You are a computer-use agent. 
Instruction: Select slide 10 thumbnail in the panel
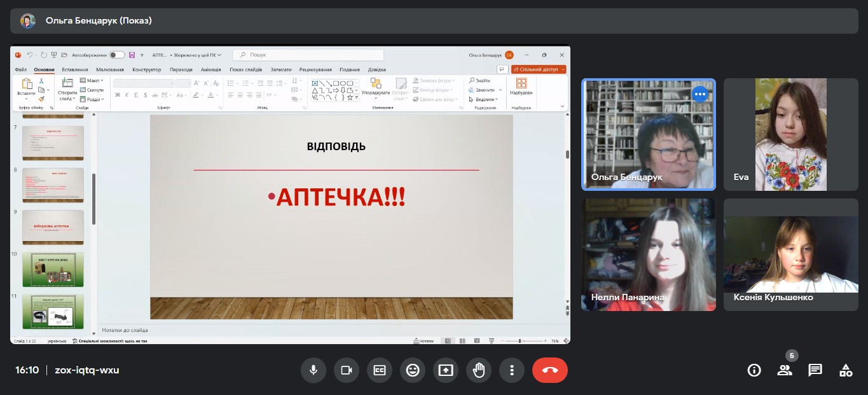click(53, 269)
